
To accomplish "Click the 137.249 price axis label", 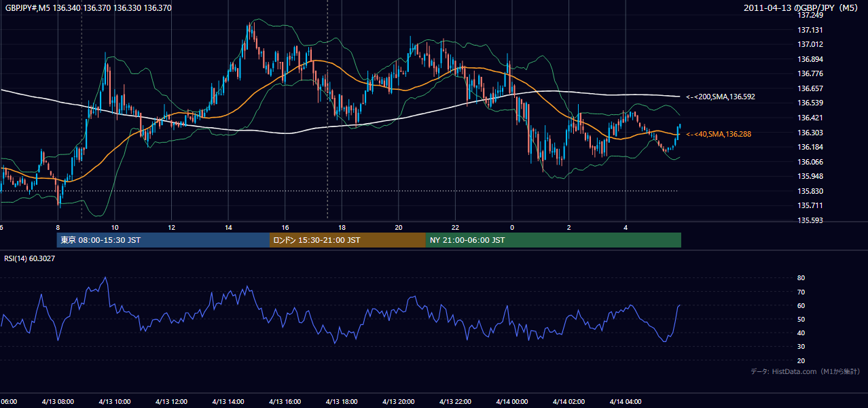I will coord(810,15).
